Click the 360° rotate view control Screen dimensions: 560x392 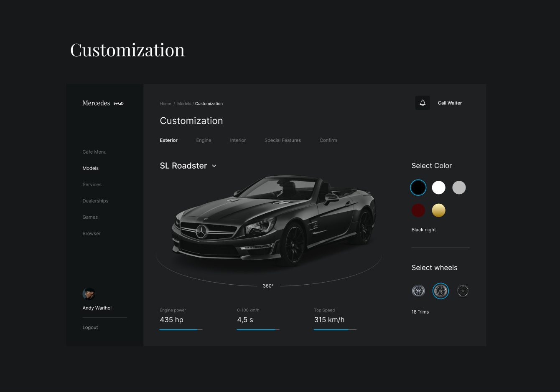(x=268, y=286)
